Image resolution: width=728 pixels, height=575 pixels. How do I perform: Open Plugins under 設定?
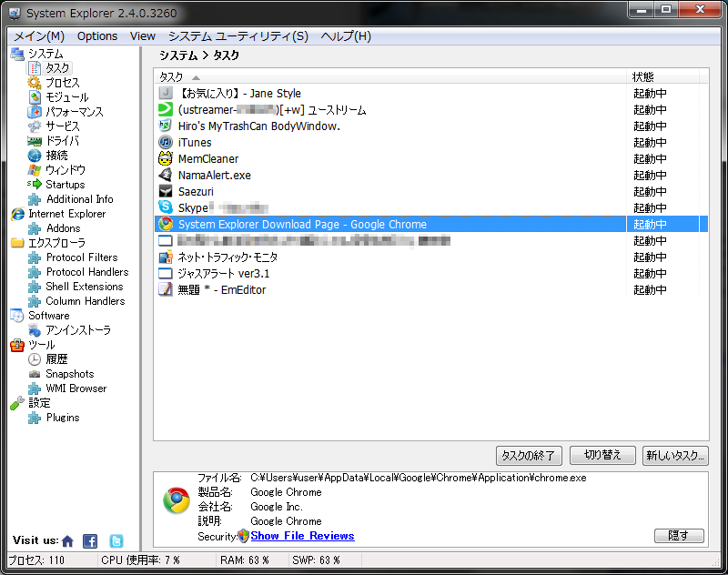click(63, 418)
